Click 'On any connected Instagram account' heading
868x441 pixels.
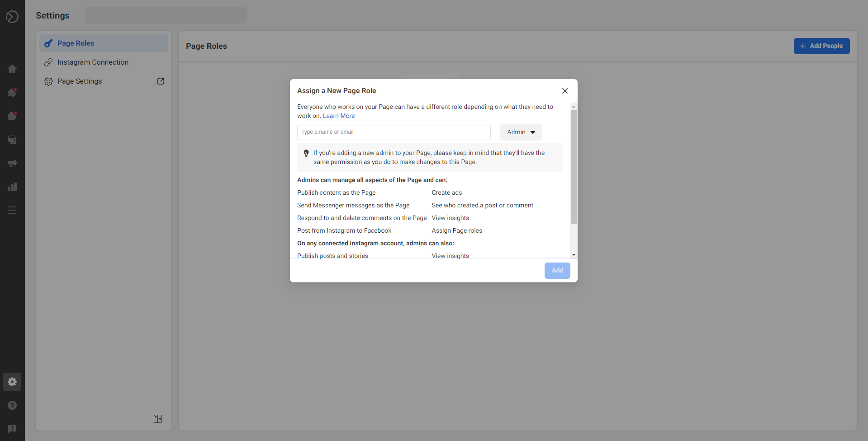coord(375,244)
